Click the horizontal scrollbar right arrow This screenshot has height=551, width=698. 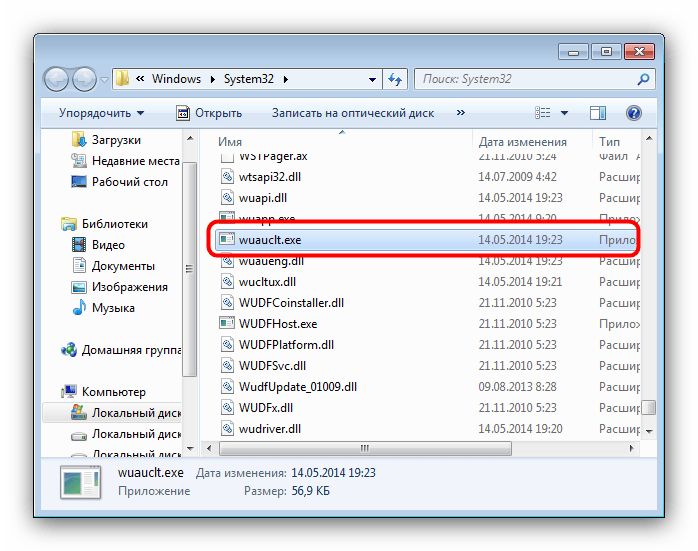click(631, 448)
